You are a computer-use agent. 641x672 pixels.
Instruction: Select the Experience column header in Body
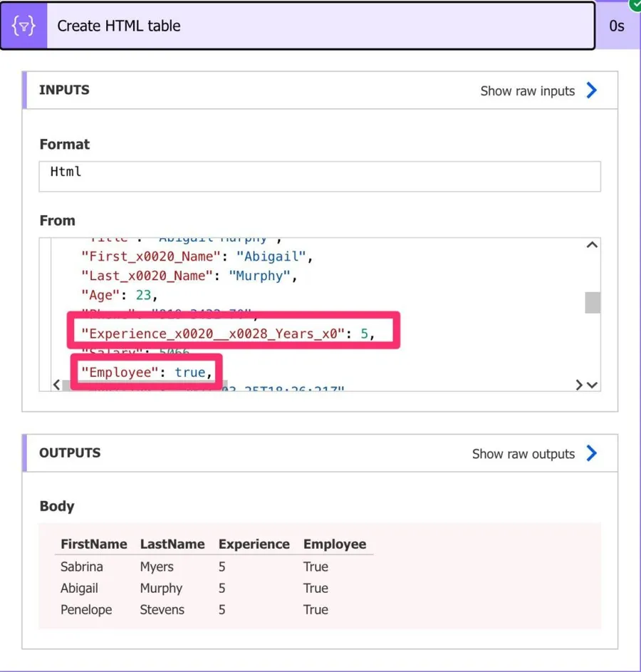(x=254, y=544)
